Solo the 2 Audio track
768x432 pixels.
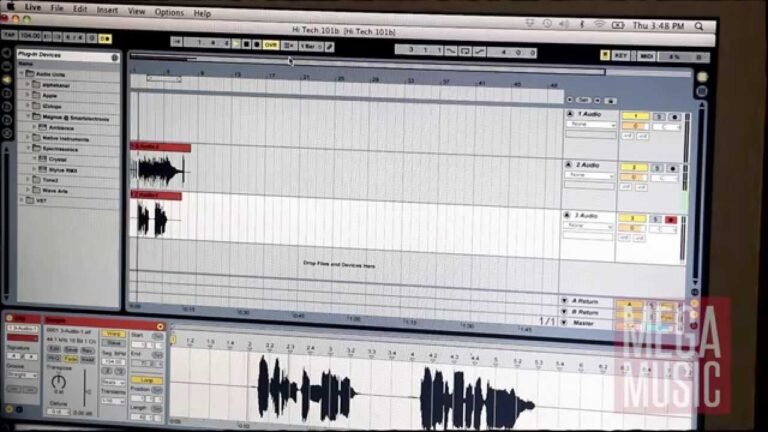tap(657, 168)
